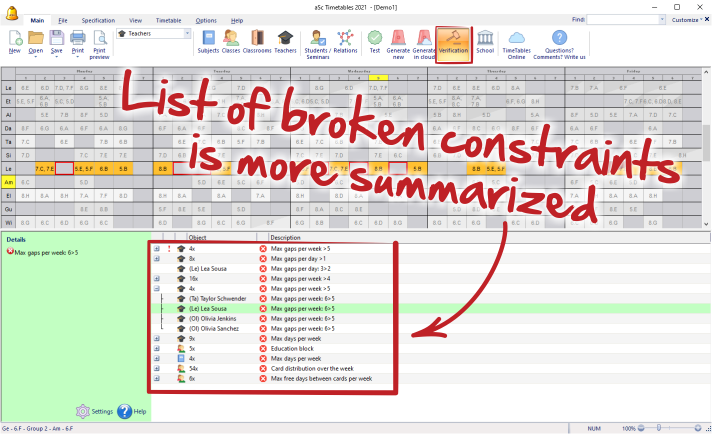Select the Olivia Sanchez row
Viewport: 712px width, 434px height.
[430, 329]
